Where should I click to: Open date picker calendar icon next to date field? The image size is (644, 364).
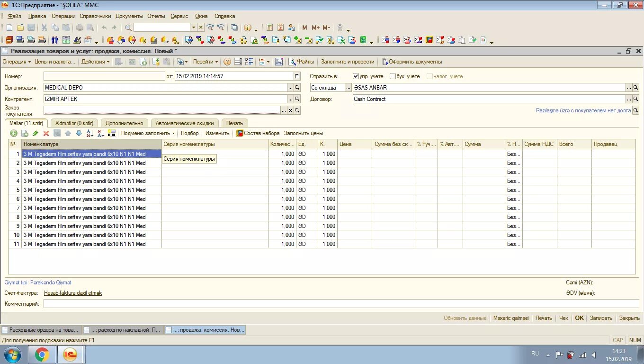[297, 76]
